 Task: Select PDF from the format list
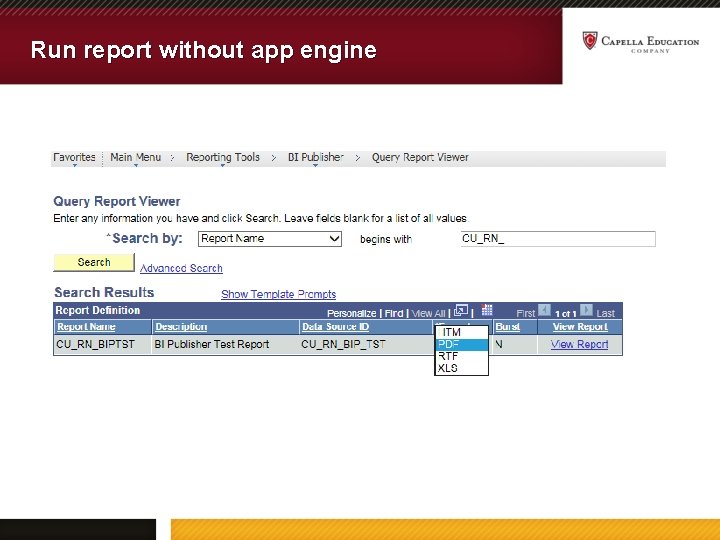tap(461, 344)
